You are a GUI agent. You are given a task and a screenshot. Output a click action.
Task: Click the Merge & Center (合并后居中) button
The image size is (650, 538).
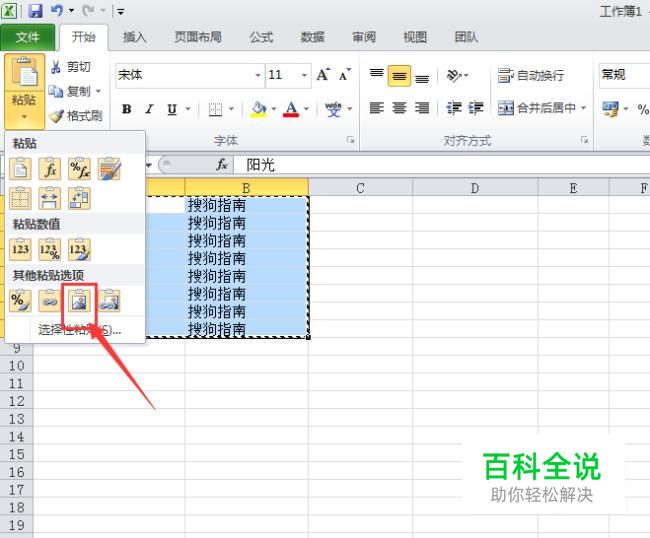coord(536,108)
